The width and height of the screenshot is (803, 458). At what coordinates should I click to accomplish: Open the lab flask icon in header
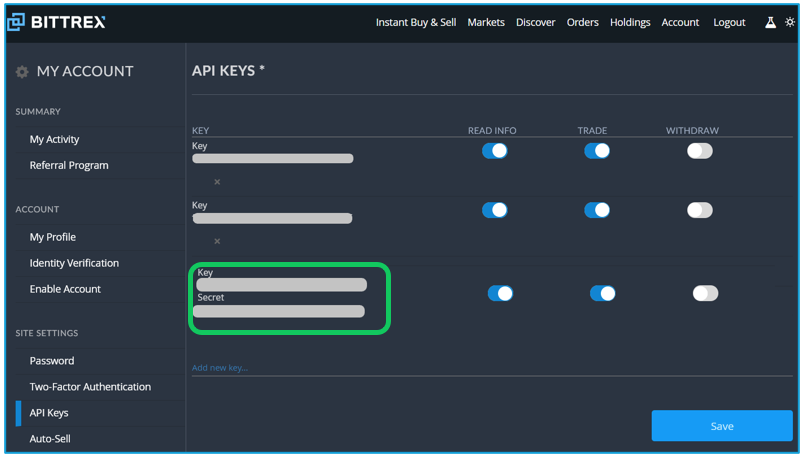coord(770,22)
